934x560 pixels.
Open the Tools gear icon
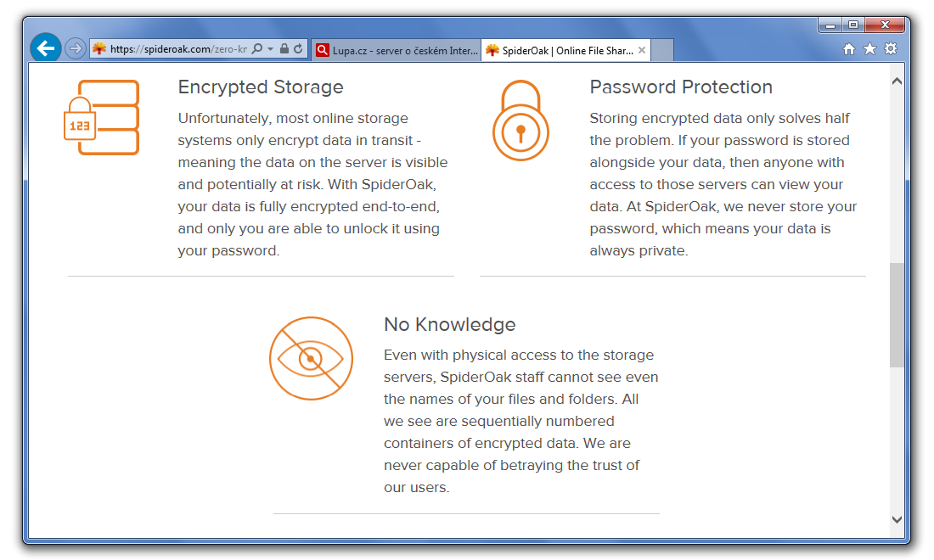coord(891,49)
